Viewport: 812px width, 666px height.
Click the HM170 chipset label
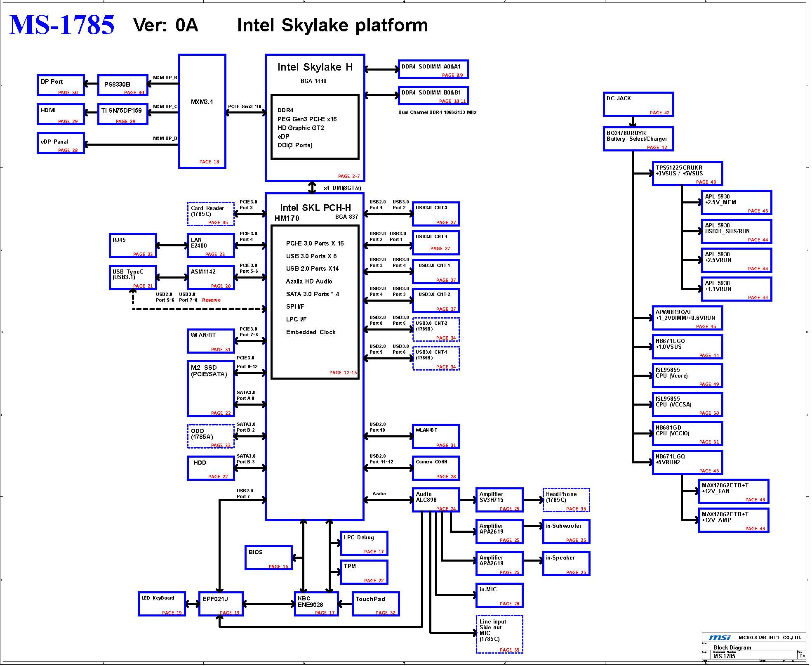coord(287,218)
